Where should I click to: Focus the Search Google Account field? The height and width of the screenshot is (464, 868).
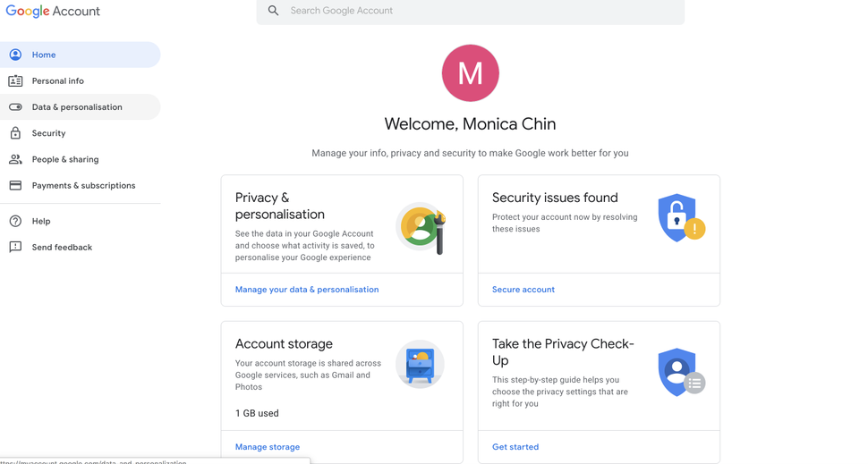tap(470, 11)
